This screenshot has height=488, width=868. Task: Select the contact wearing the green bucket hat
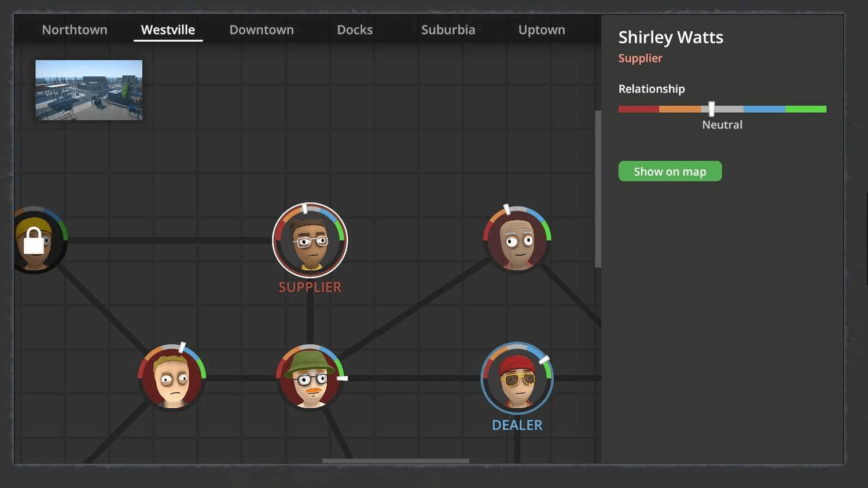[x=310, y=379]
